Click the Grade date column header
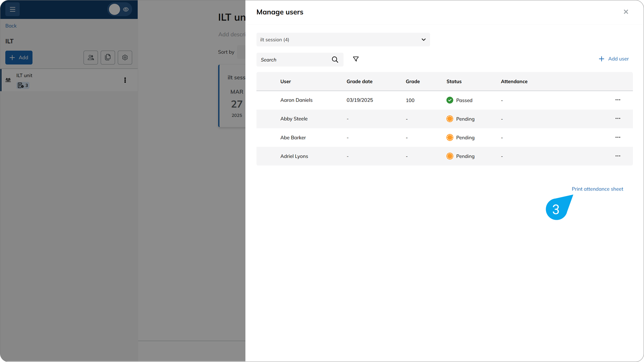Image resolution: width=644 pixels, height=362 pixels. [x=359, y=81]
